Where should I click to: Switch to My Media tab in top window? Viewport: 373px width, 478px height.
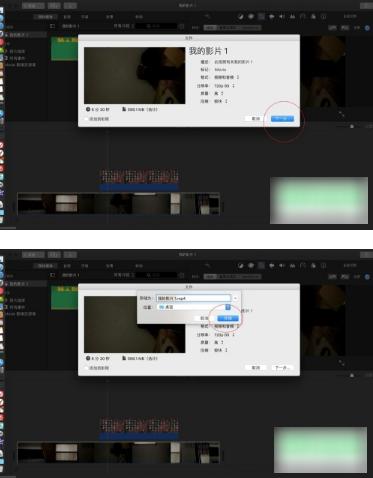click(46, 16)
